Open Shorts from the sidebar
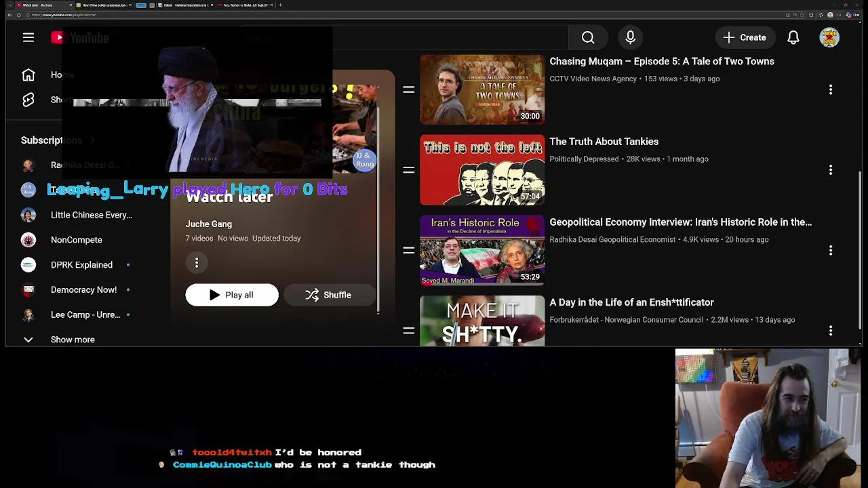868x488 pixels. [x=47, y=100]
